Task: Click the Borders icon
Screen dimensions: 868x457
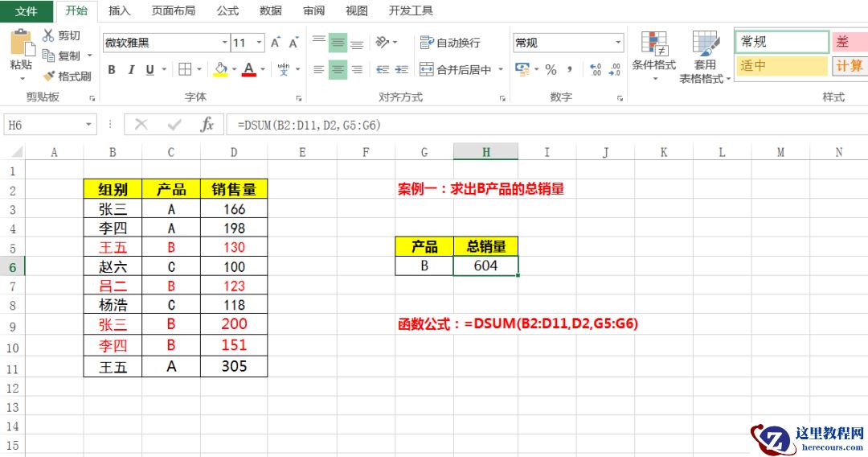Action: coord(185,69)
